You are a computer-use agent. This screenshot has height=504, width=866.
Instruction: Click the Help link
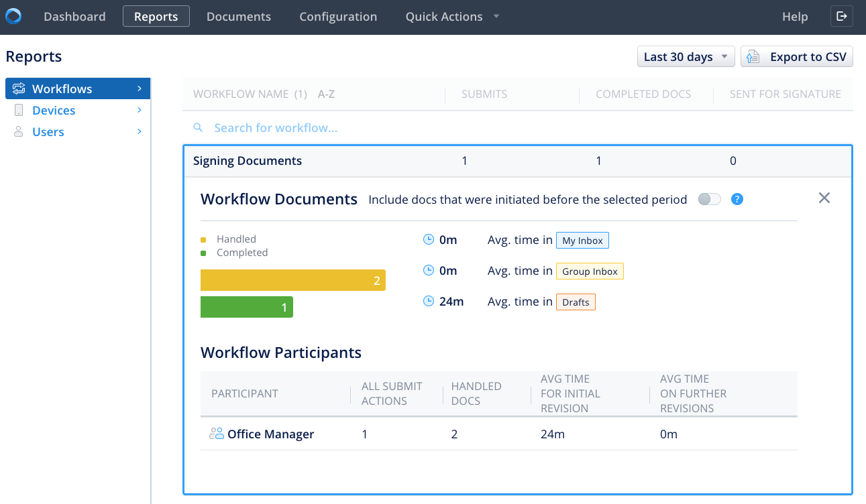click(795, 17)
